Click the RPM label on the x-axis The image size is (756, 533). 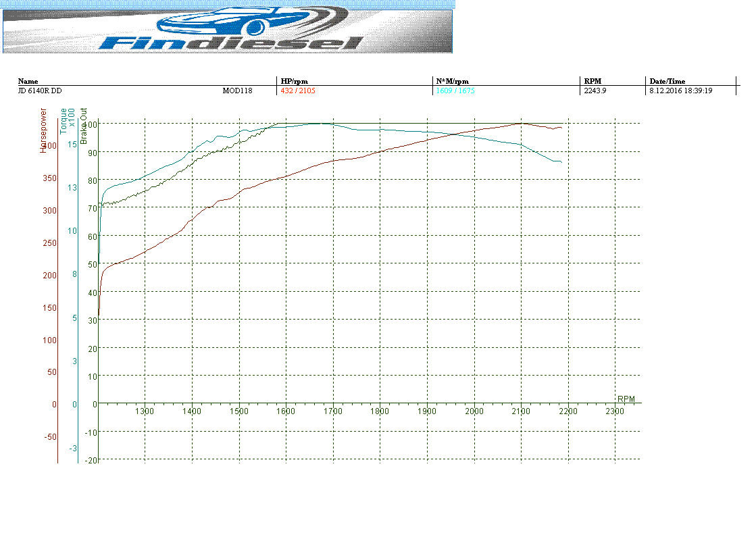pyautogui.click(x=626, y=399)
